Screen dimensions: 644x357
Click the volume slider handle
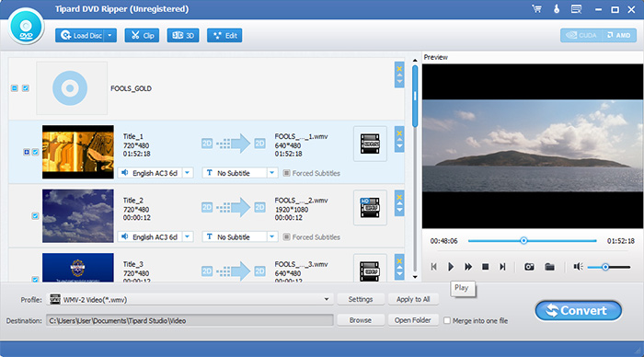605,267
